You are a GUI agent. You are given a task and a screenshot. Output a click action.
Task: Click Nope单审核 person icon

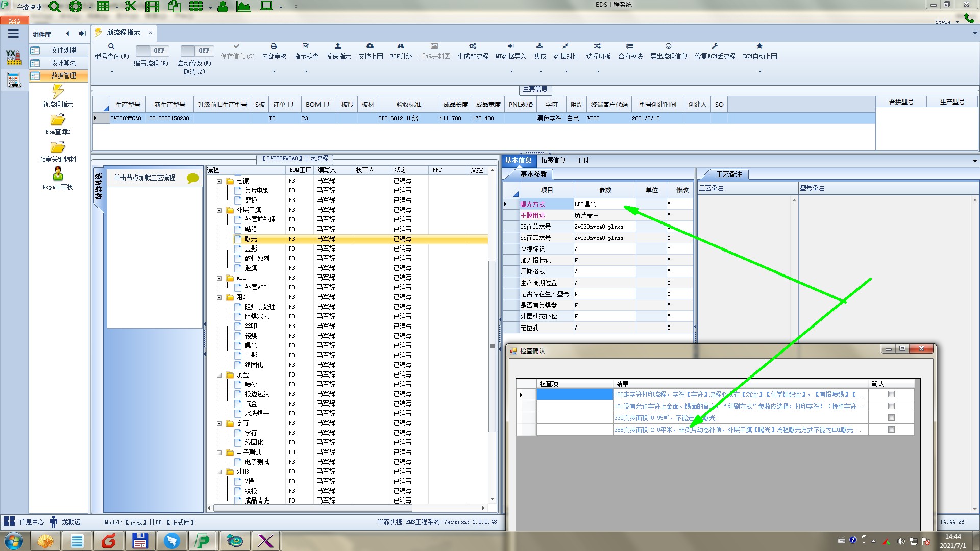point(58,174)
